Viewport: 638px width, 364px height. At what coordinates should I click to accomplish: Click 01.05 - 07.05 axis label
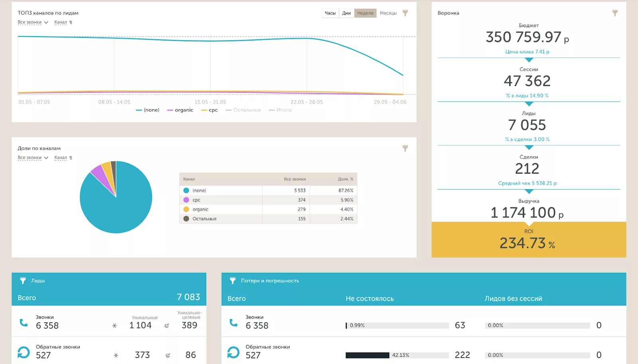tap(34, 102)
